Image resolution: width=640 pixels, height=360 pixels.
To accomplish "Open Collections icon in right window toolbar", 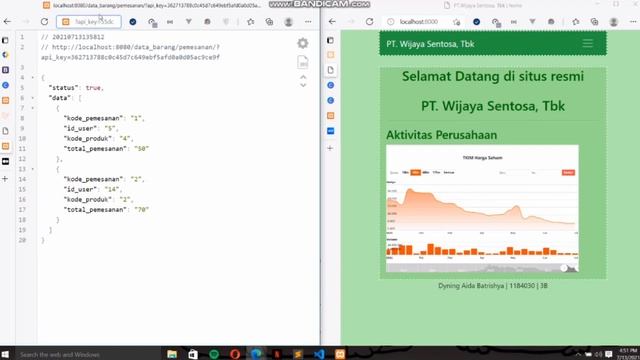I will 594,22.
